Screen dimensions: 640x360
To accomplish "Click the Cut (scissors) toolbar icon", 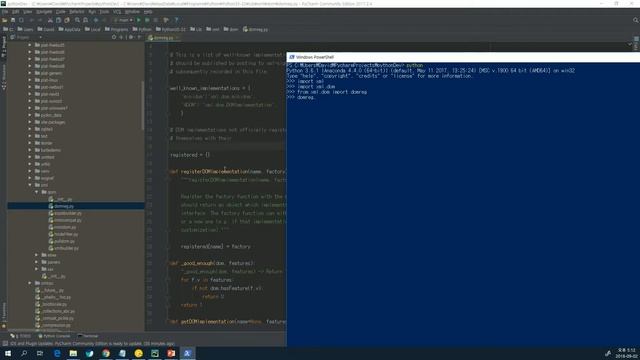I will tap(50, 20).
